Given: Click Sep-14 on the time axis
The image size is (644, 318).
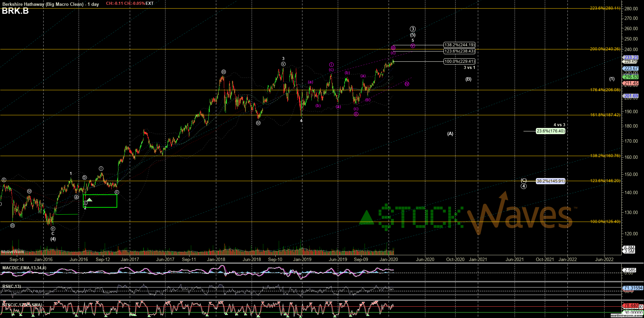Looking at the screenshot, I should coord(16,260).
